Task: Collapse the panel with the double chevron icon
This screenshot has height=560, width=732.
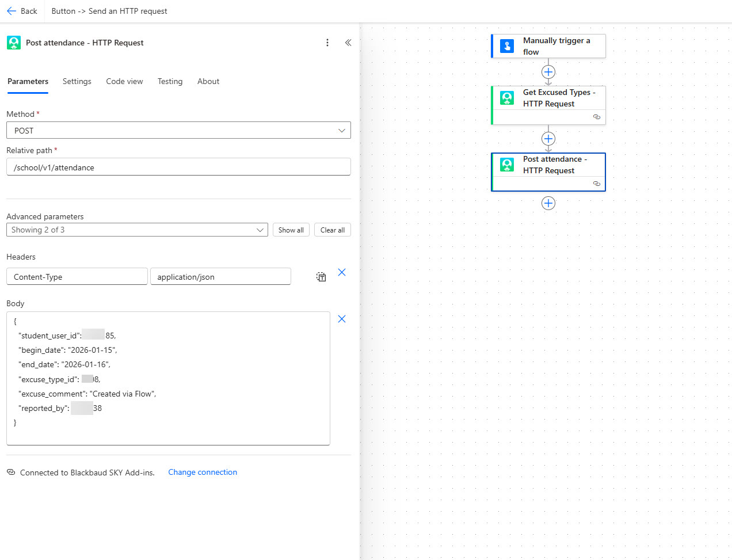Action: tap(348, 43)
